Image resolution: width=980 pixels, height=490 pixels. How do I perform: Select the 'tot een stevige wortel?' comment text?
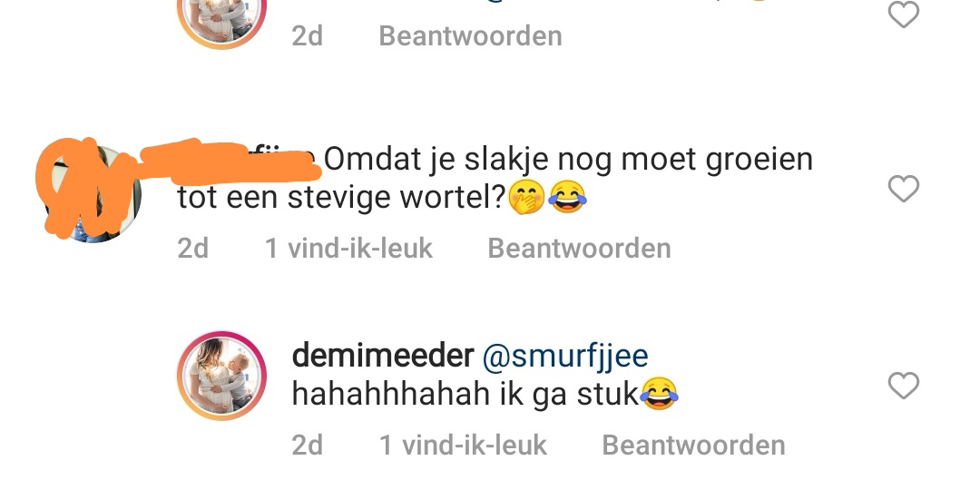[341, 197]
